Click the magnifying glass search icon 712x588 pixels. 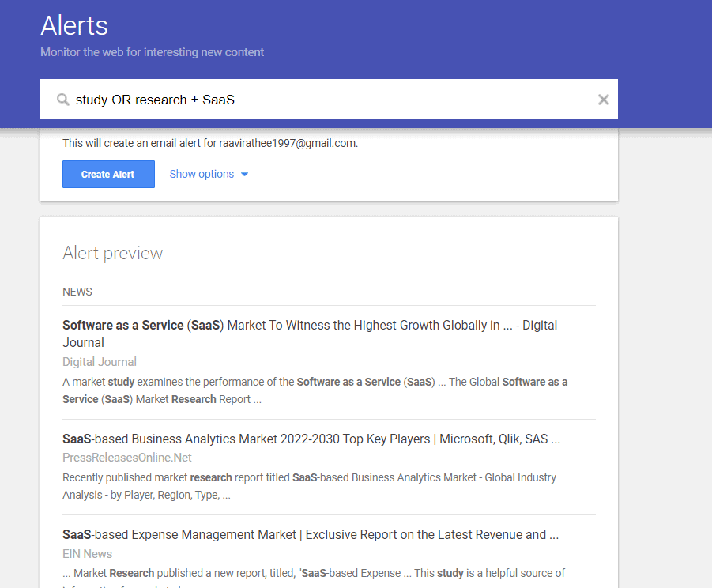tap(62, 100)
